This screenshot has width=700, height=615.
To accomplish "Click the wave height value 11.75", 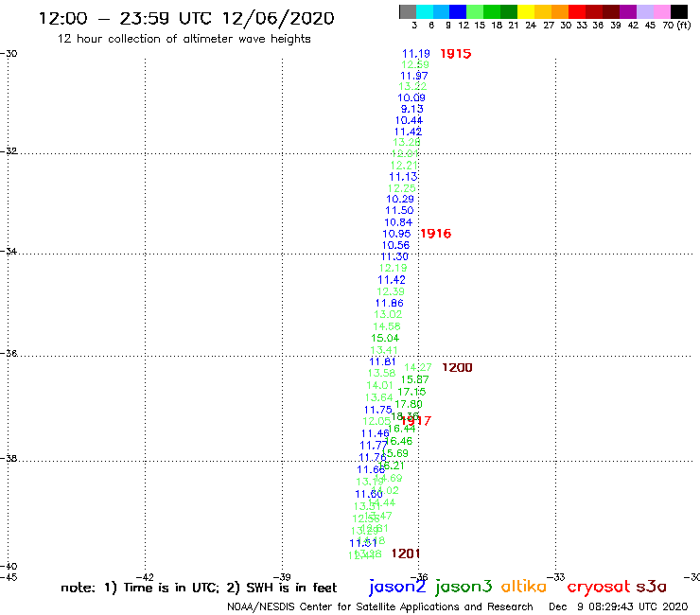I will [x=378, y=410].
